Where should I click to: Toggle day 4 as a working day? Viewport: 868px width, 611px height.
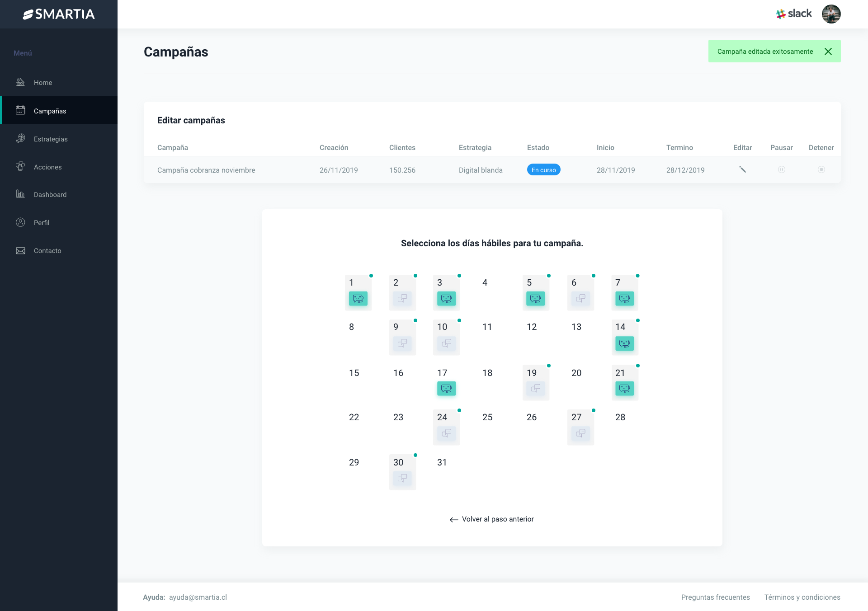[485, 282]
